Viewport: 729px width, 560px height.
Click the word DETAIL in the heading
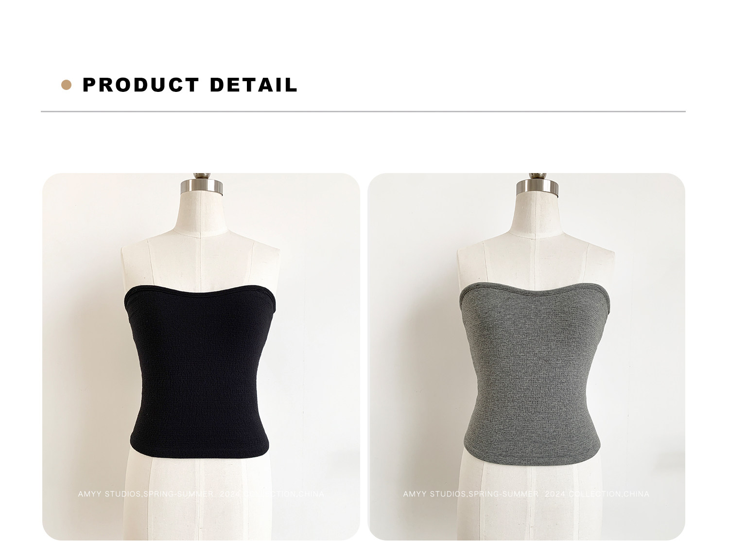[253, 85]
